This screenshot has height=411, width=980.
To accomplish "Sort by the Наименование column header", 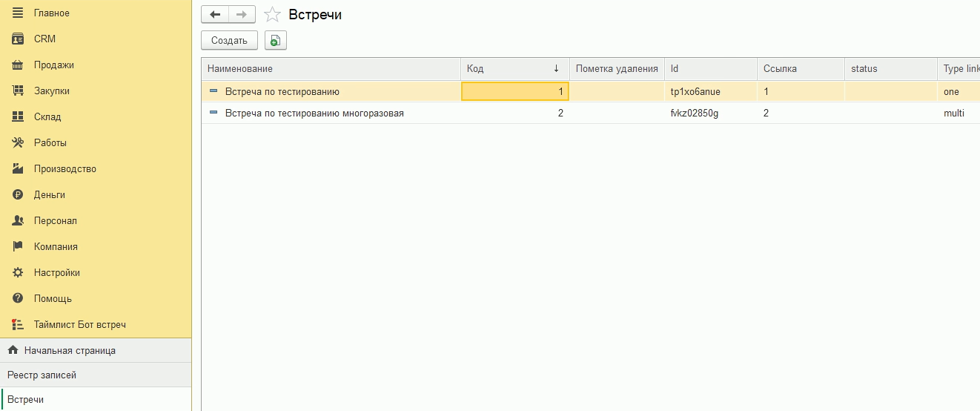I will [x=330, y=69].
